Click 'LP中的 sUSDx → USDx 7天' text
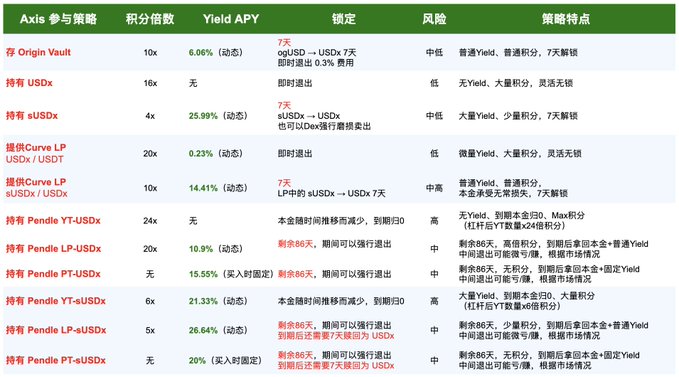This screenshot has height=377, width=679. coord(332,193)
